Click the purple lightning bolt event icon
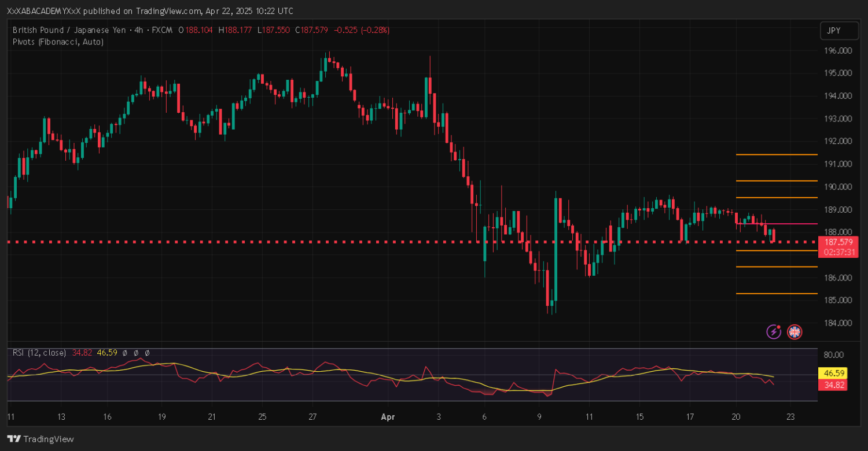 pyautogui.click(x=774, y=331)
